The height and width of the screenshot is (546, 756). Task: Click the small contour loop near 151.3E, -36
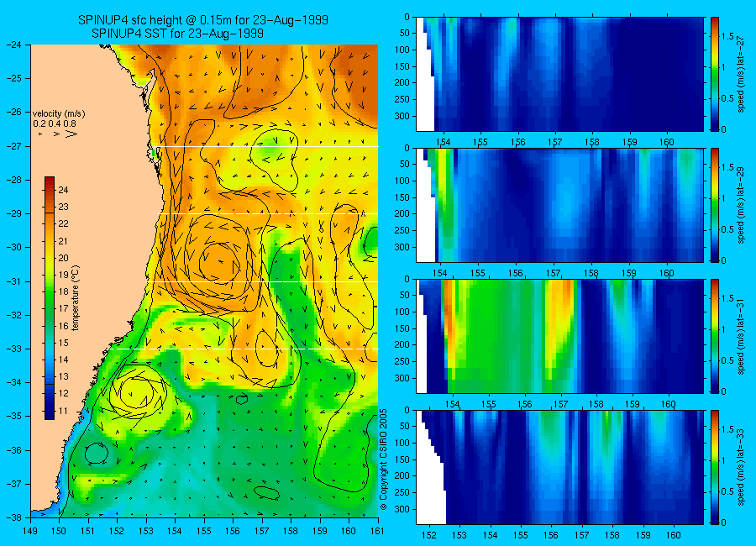96,453
